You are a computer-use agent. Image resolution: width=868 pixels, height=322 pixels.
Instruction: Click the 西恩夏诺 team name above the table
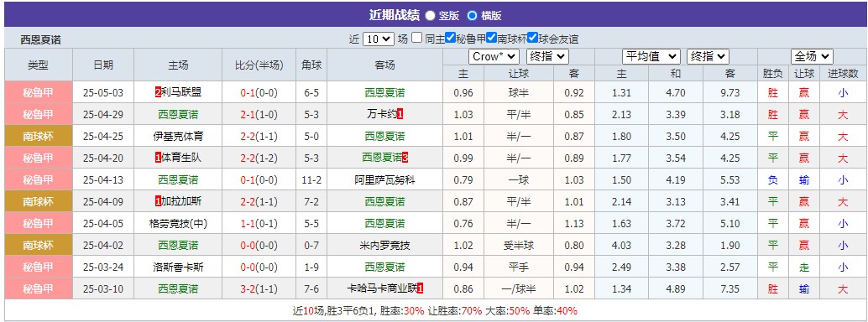pos(41,39)
